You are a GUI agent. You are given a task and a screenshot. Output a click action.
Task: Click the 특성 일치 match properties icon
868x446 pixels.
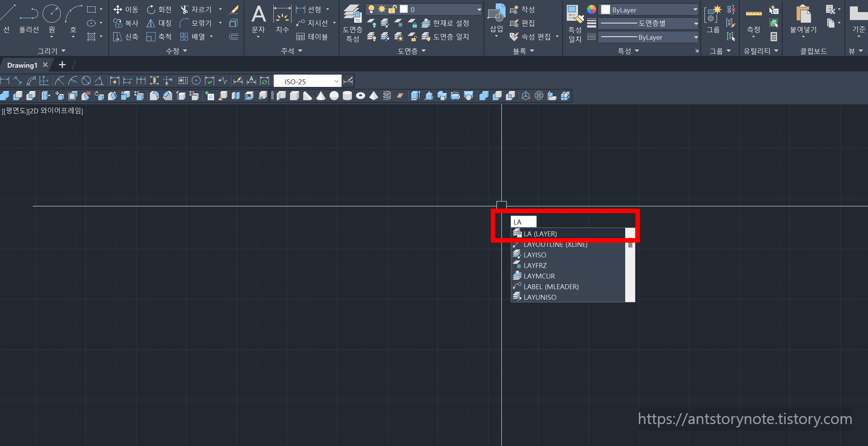[575, 14]
